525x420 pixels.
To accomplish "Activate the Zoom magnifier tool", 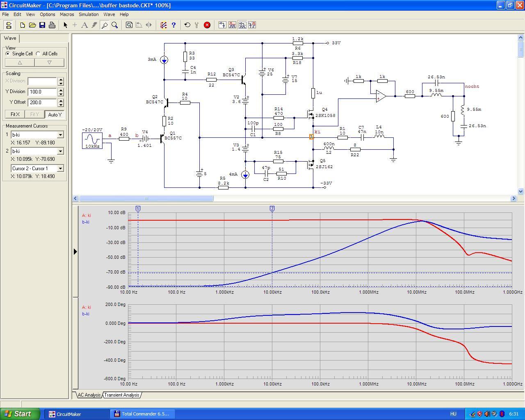I will tap(115, 25).
